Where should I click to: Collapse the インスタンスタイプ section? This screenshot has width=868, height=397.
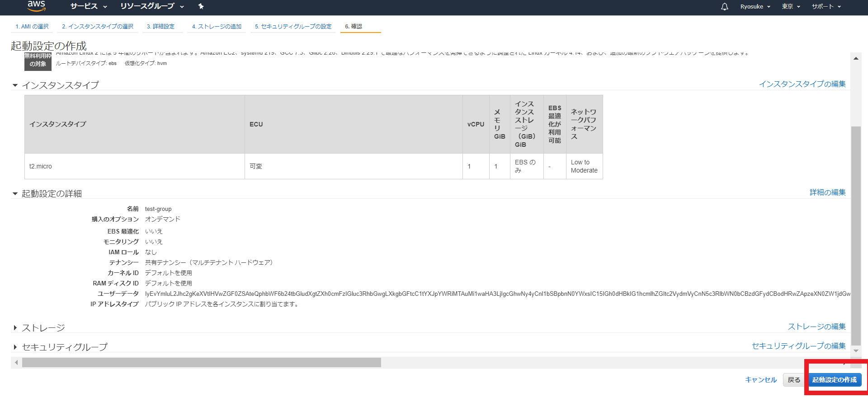coord(15,85)
